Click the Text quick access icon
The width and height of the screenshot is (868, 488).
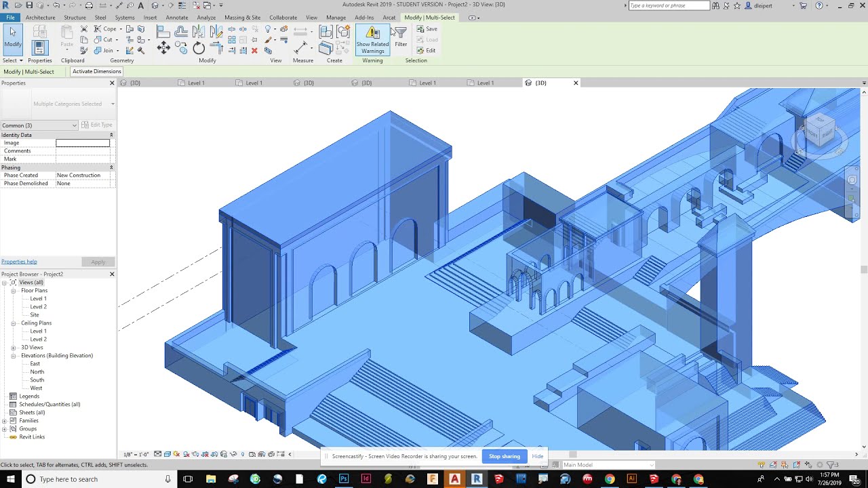pos(140,5)
